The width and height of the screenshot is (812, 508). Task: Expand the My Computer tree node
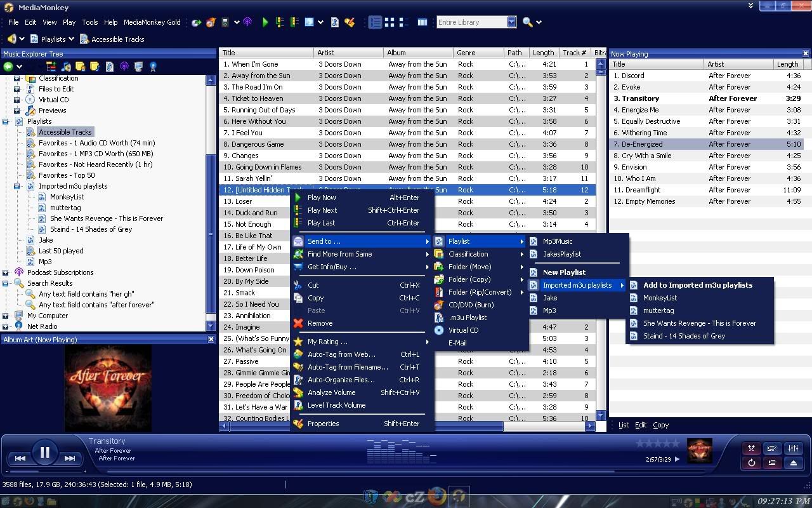6,316
